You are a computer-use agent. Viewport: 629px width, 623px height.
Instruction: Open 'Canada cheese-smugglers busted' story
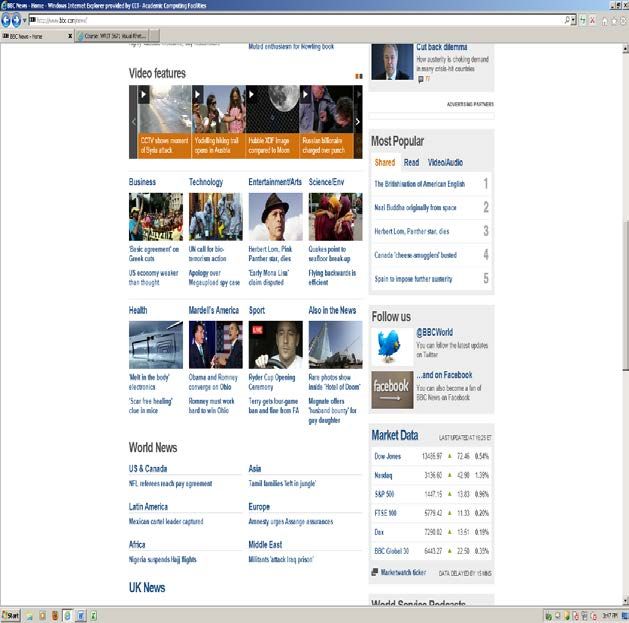[x=415, y=255]
